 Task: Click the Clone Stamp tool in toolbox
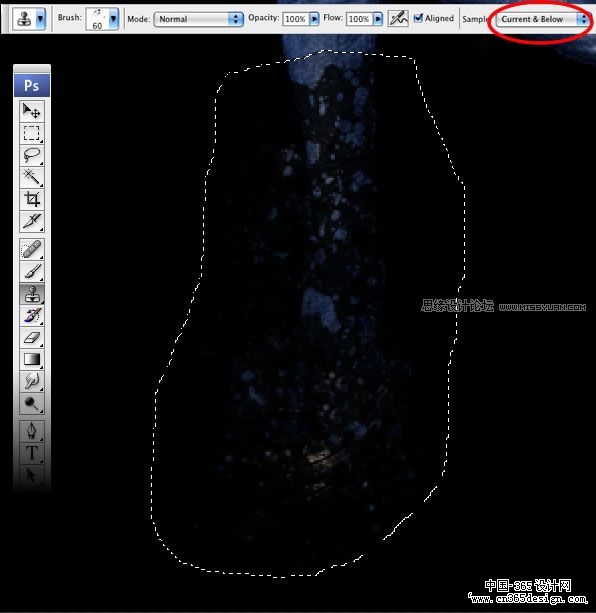click(x=32, y=293)
